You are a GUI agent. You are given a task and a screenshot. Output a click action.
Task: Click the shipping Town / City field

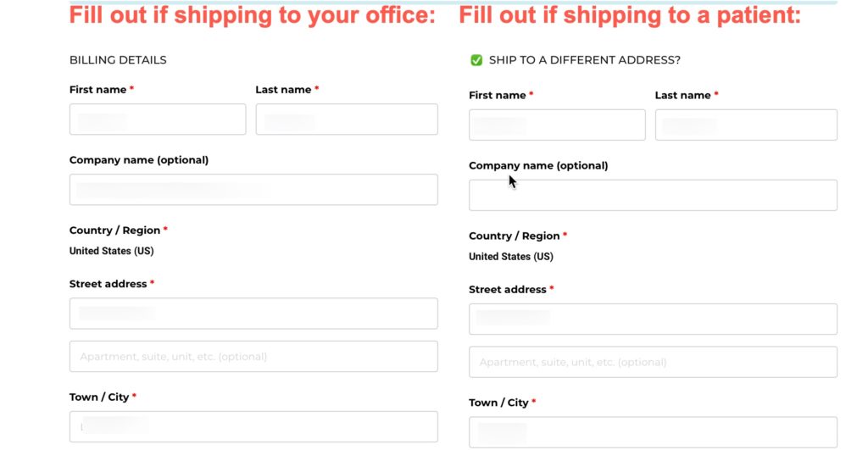[x=653, y=432]
